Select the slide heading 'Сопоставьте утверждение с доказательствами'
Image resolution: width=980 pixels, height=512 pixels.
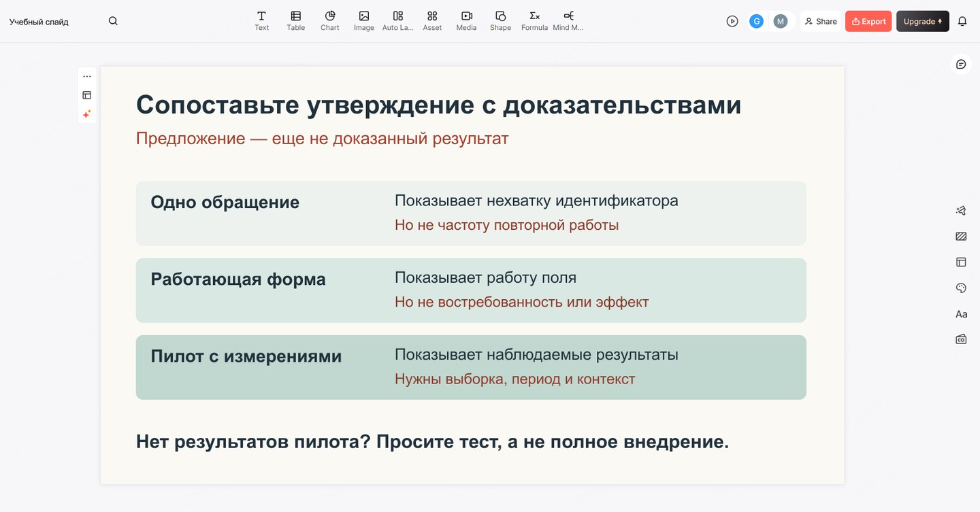[438, 105]
